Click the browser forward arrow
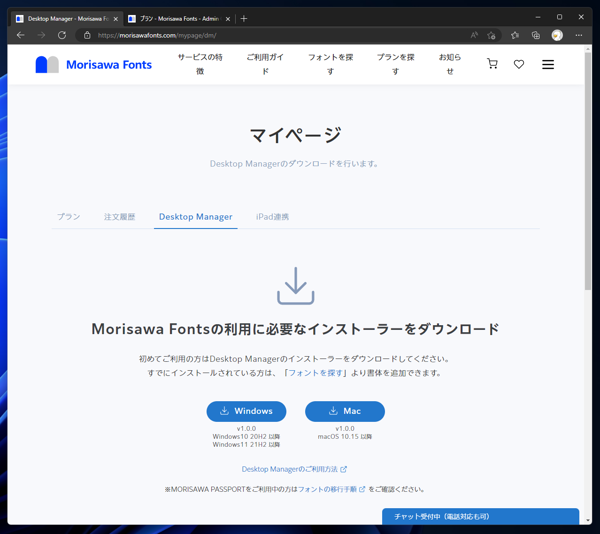Image resolution: width=600 pixels, height=534 pixels. pos(41,35)
